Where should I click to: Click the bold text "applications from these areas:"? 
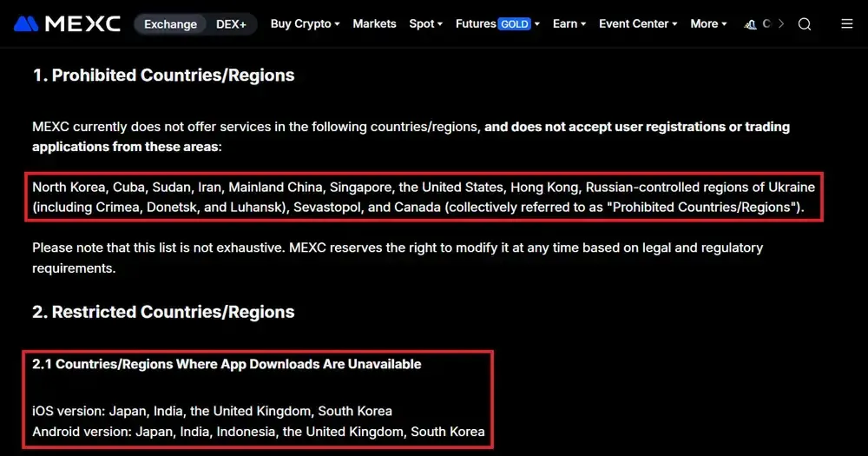pos(127,147)
